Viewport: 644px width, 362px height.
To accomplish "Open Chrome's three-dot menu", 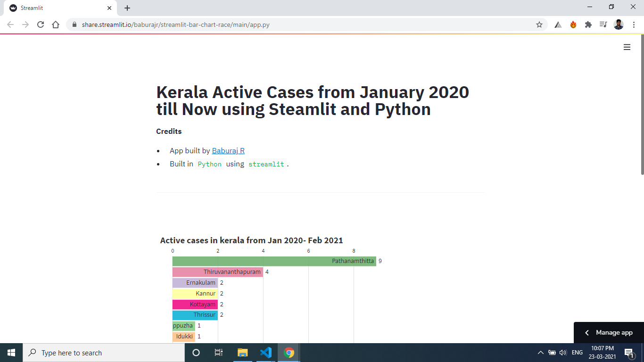I will tap(633, 25).
